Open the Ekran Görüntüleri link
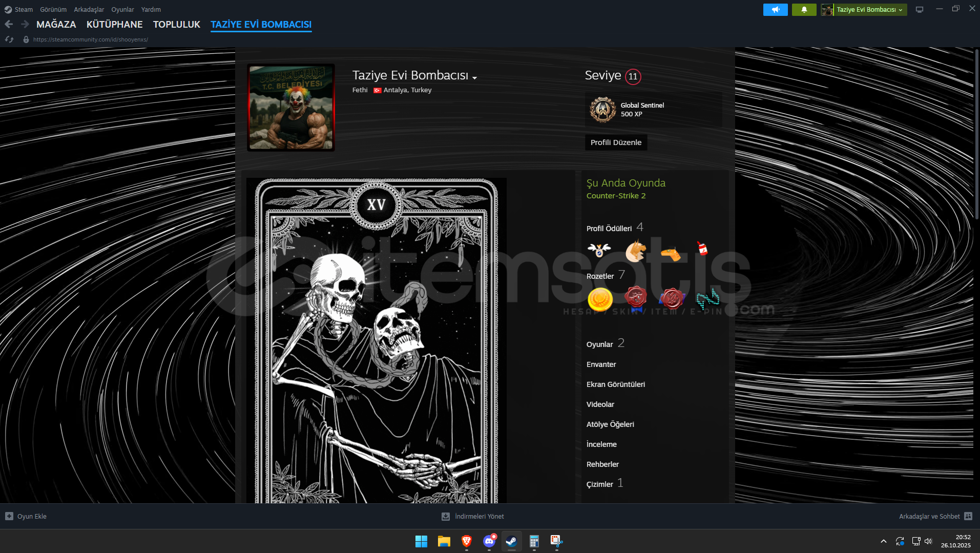980x553 pixels. [x=616, y=384]
